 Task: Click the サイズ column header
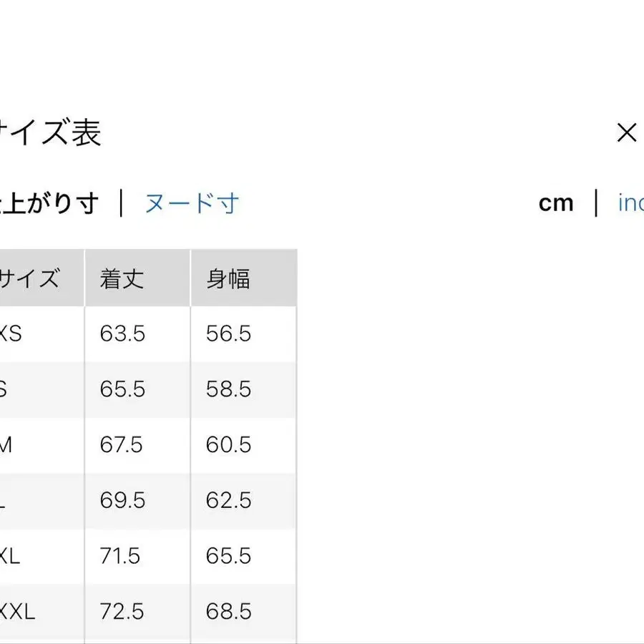coord(32,278)
